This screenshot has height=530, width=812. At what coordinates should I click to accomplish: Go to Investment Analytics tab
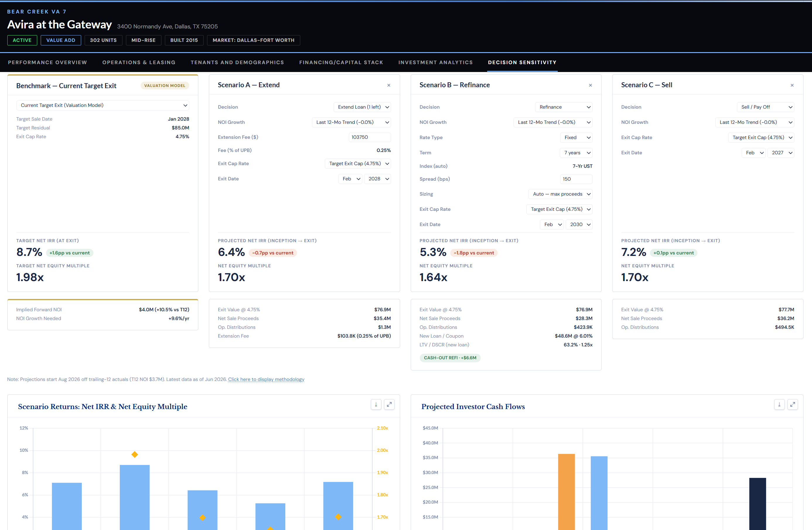(x=435, y=62)
